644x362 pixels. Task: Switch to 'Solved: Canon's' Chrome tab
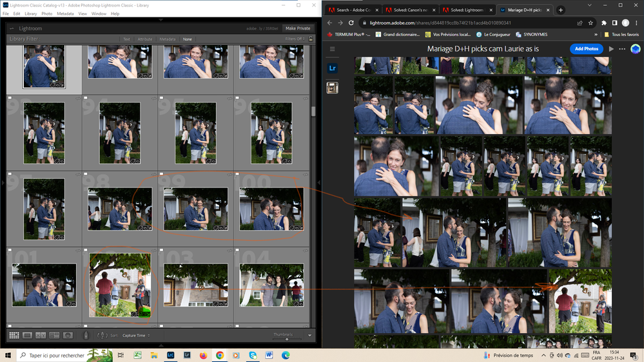coord(410,10)
